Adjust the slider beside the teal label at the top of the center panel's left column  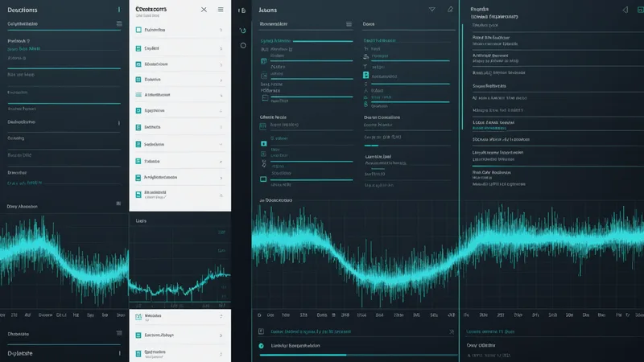click(323, 41)
